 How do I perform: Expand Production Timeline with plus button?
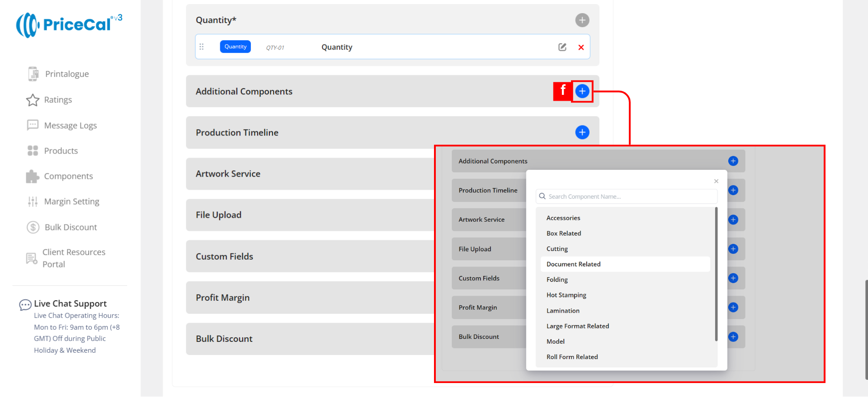point(582,132)
